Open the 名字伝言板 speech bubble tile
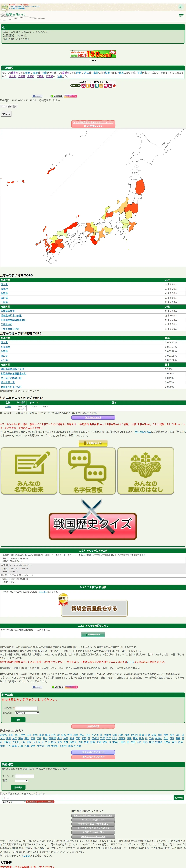The height and width of the screenshot is (868, 186). pyautogui.click(x=87, y=471)
